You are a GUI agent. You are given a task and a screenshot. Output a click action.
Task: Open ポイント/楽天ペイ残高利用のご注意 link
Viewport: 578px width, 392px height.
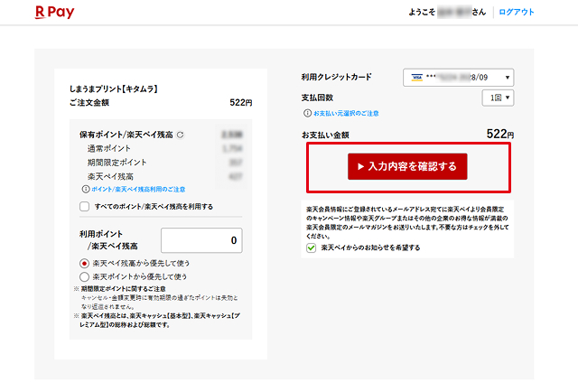point(138,189)
